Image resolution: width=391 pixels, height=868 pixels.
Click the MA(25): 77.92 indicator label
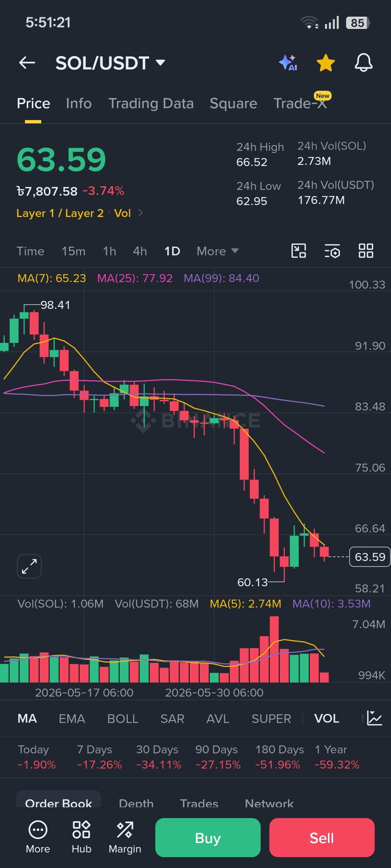click(135, 278)
